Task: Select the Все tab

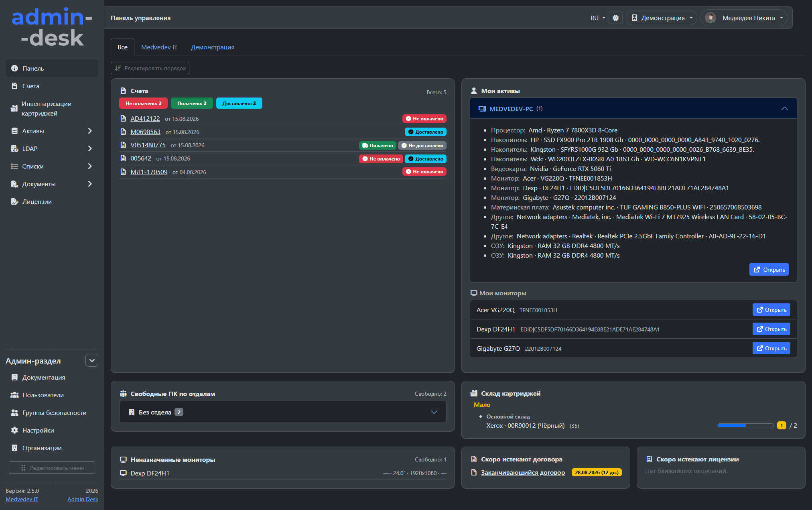Action: click(x=122, y=47)
